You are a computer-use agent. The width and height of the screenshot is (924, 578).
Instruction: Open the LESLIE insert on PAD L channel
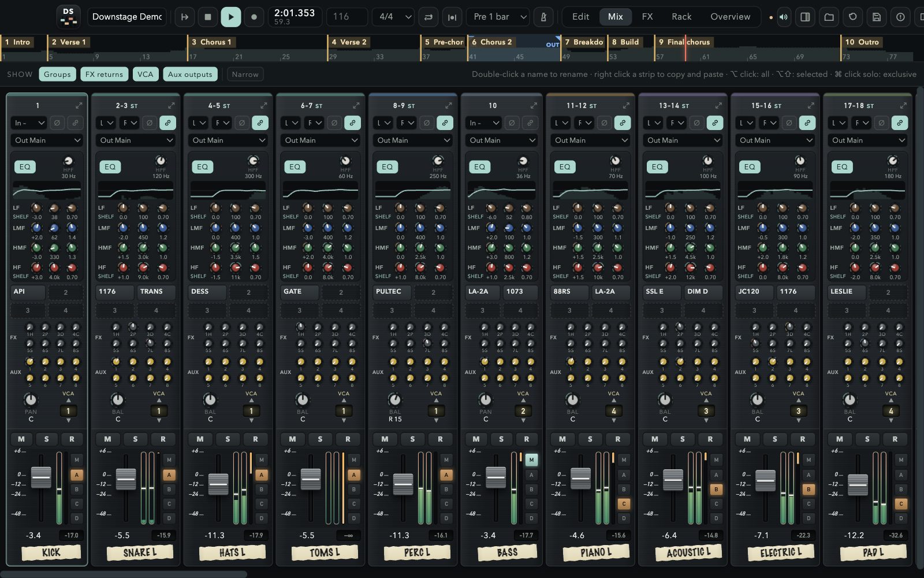coord(848,292)
